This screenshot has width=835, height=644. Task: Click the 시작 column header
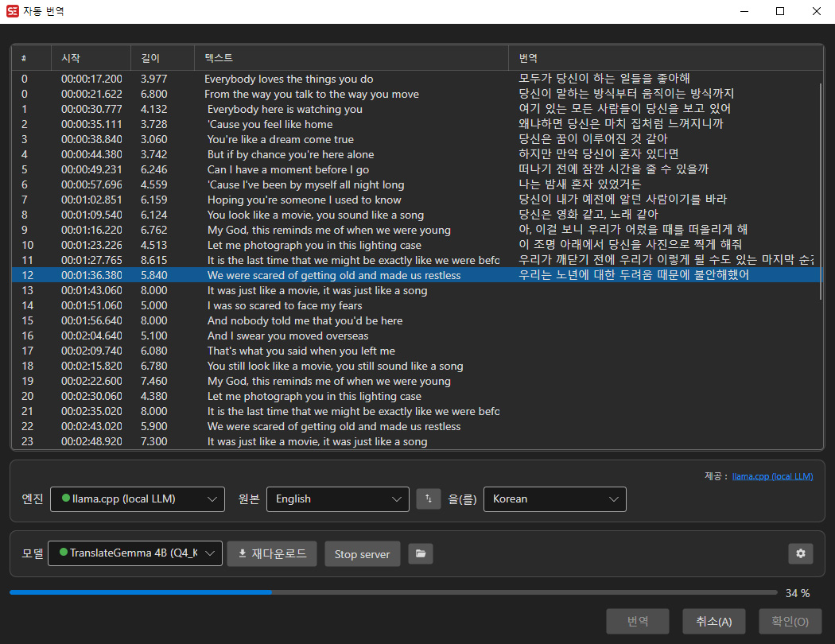(x=91, y=58)
